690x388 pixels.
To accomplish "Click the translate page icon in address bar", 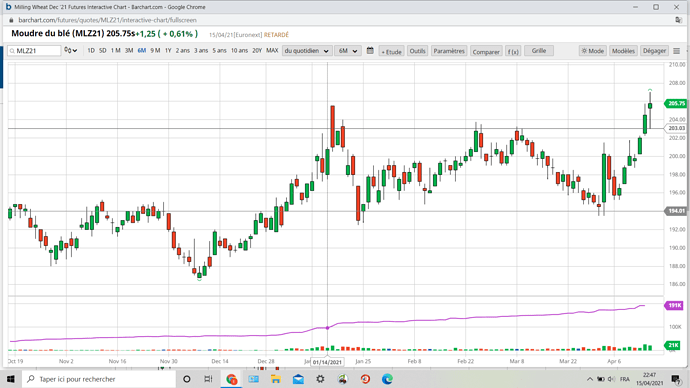I will pyautogui.click(x=678, y=20).
